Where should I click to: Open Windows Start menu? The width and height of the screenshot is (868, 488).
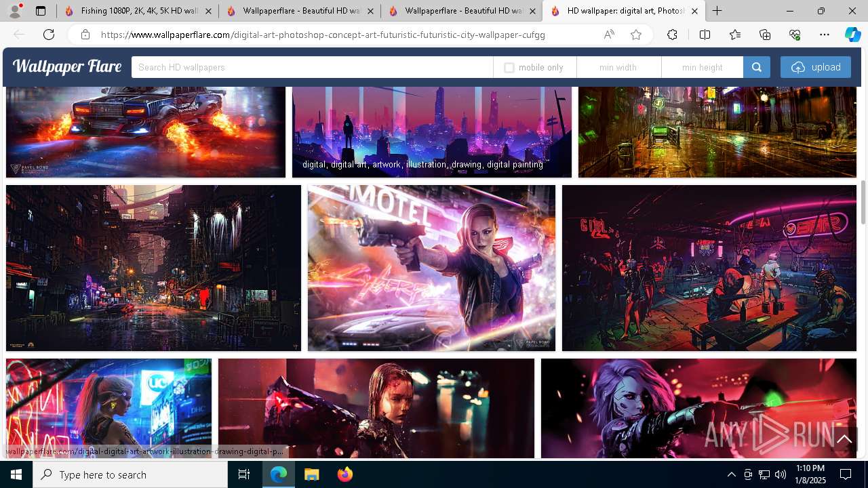[x=16, y=474]
